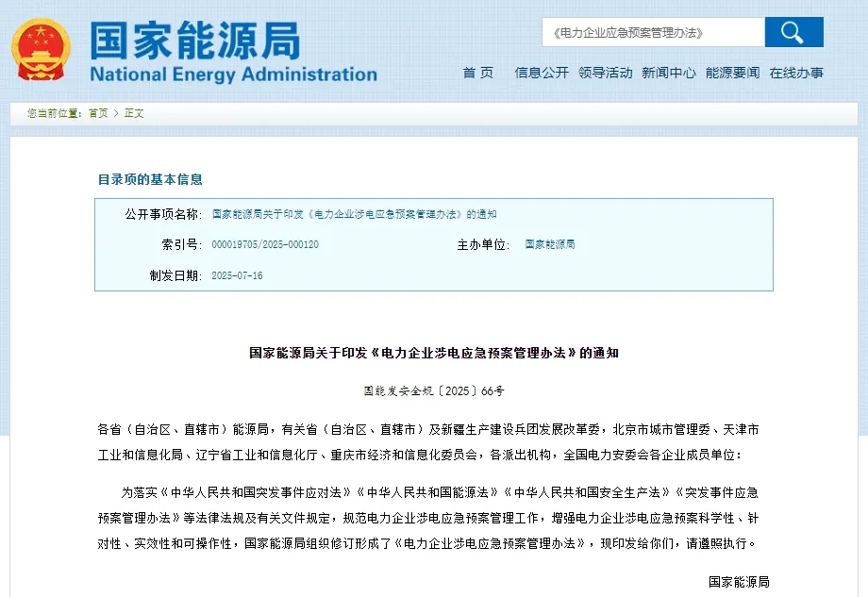Click document number 国能发安全规〔2025〕66号
The height and width of the screenshot is (597, 868).
click(x=434, y=390)
